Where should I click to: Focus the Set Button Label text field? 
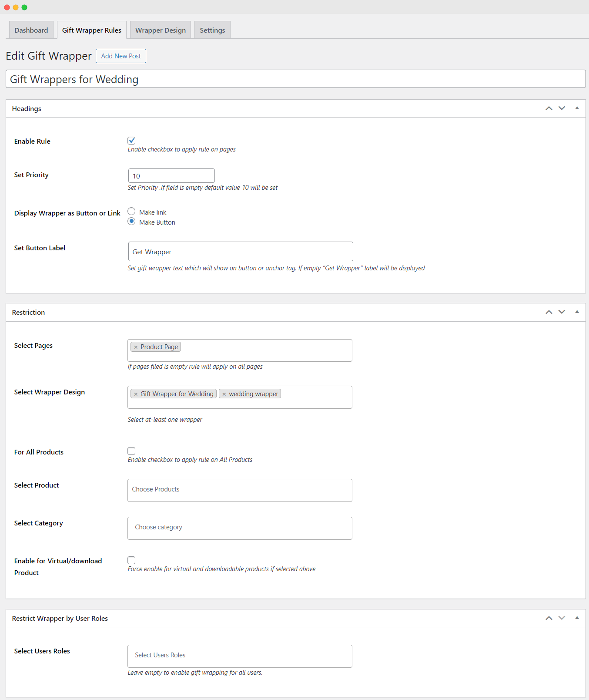tap(240, 252)
